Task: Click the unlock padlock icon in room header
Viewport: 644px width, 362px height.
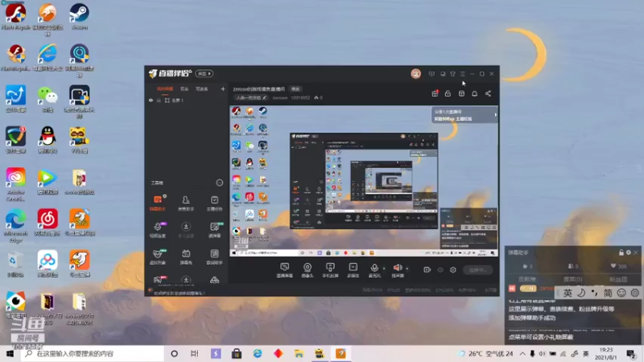Action: tap(448, 93)
